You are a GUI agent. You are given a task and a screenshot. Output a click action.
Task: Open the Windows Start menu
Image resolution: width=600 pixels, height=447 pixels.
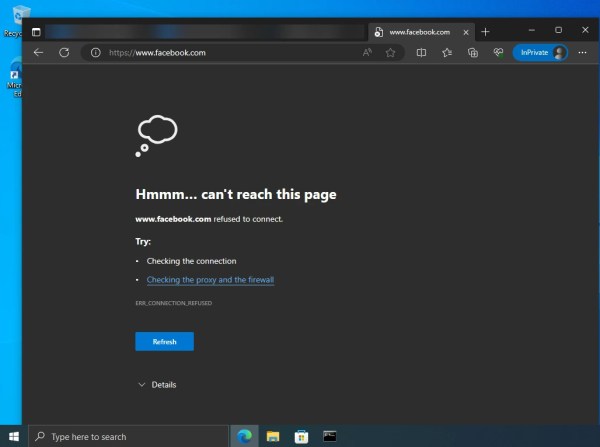coord(14,436)
